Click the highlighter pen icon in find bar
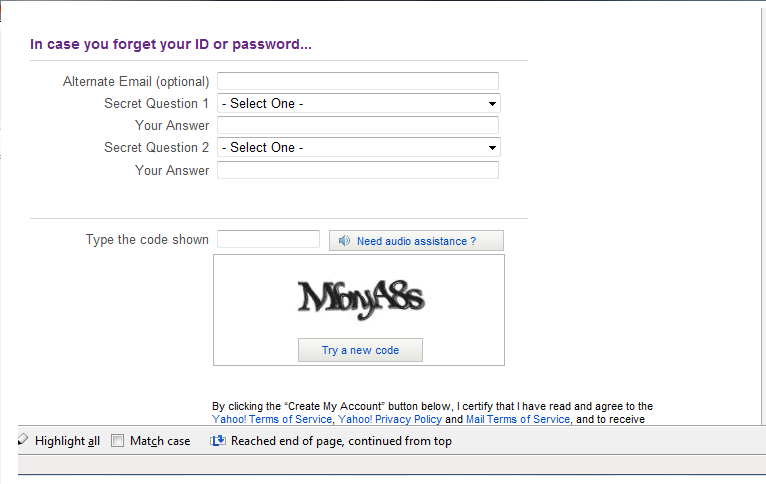 point(23,440)
